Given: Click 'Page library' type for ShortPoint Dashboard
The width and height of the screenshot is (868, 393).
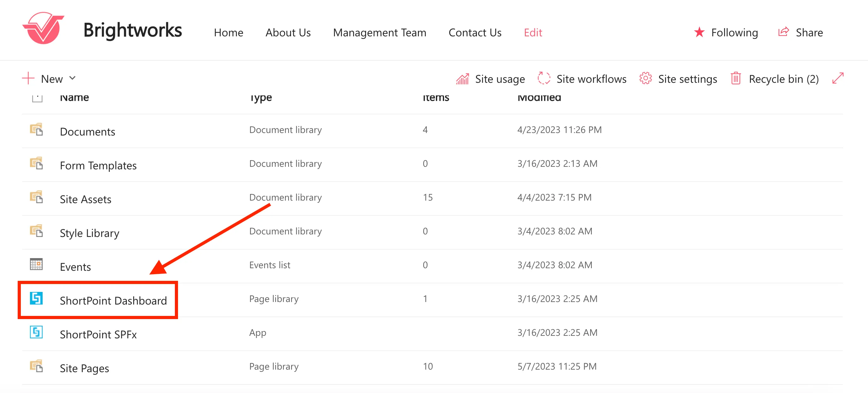Looking at the screenshot, I should pos(274,299).
